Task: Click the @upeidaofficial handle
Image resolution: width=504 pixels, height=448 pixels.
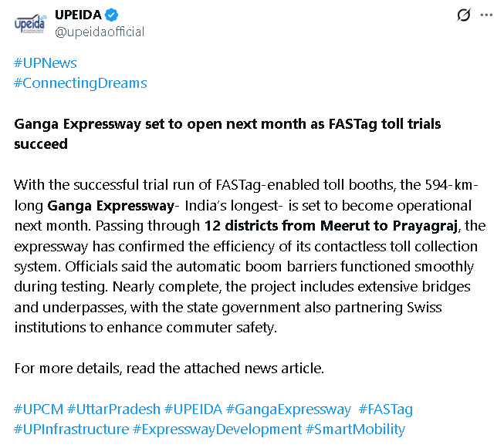Action: point(100,32)
